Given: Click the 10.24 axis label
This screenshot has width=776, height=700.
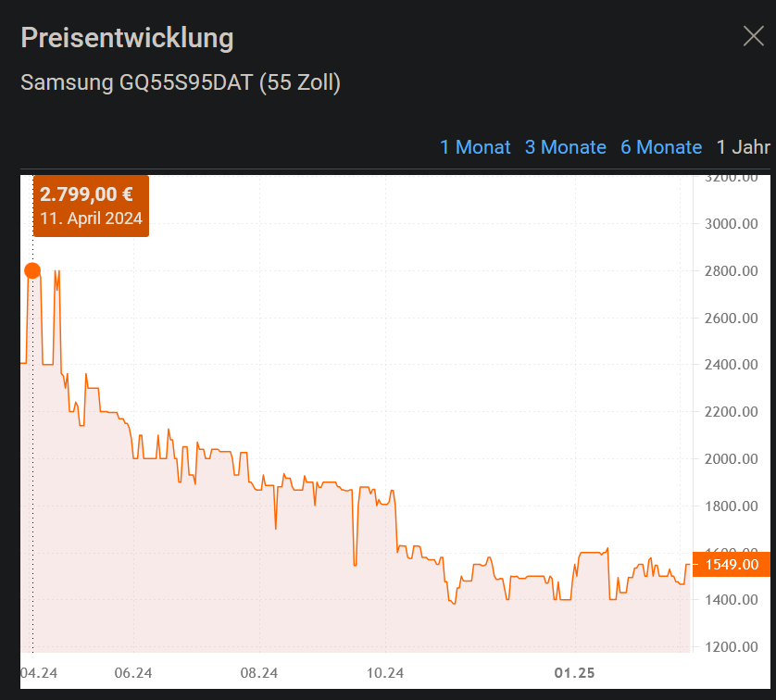Looking at the screenshot, I should click(x=384, y=673).
